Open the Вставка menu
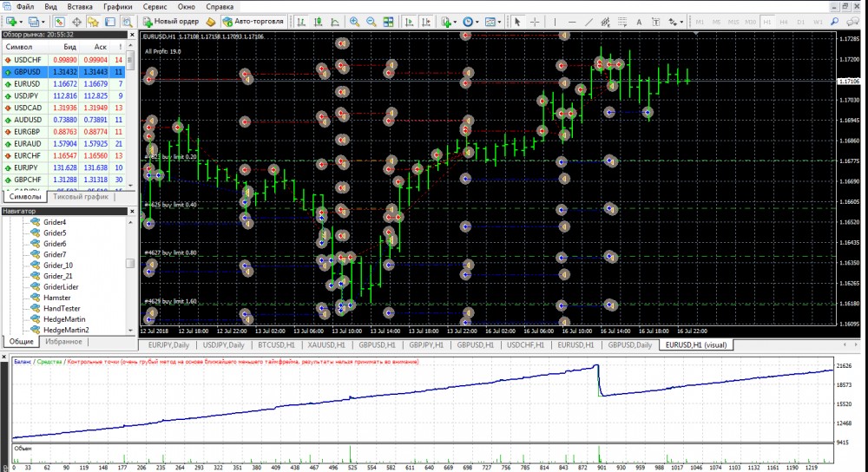 [x=80, y=7]
